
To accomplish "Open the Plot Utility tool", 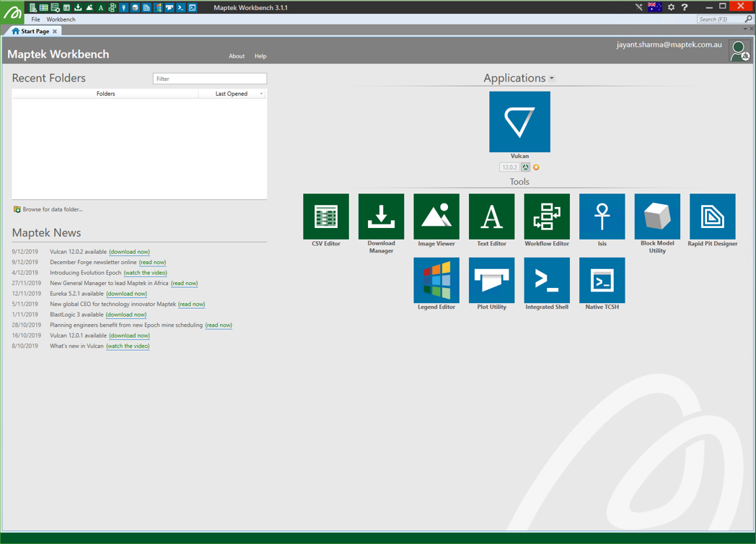I will point(491,280).
